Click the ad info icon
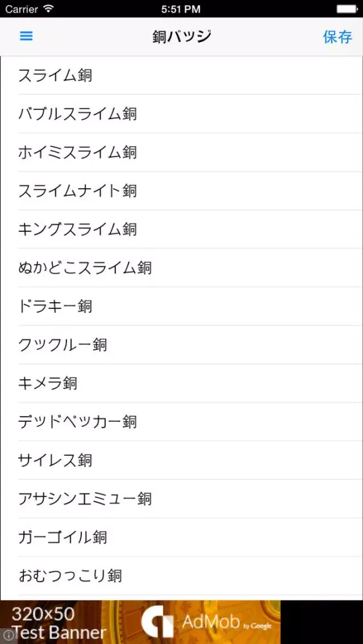363x644 pixels. click(x=5, y=637)
